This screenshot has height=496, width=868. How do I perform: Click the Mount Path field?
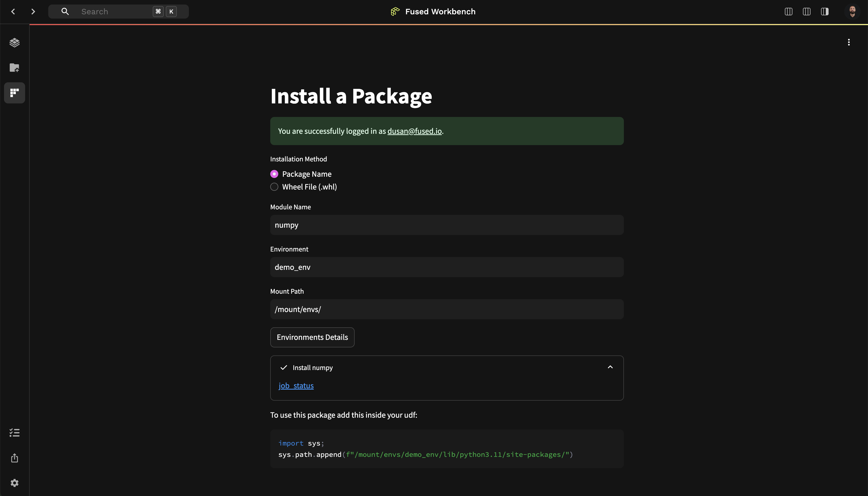coord(447,309)
